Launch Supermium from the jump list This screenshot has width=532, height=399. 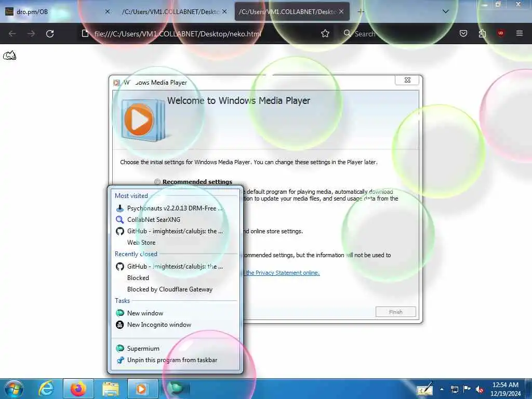175,349
